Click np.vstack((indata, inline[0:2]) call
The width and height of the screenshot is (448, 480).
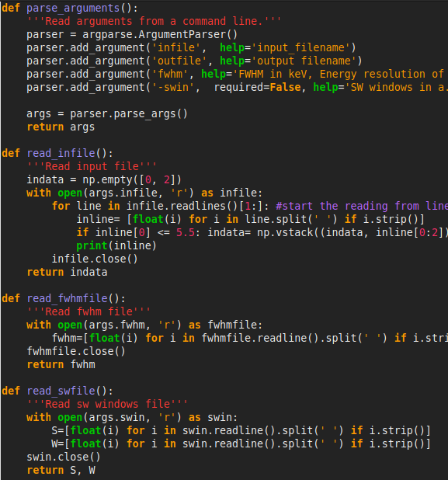coord(352,232)
